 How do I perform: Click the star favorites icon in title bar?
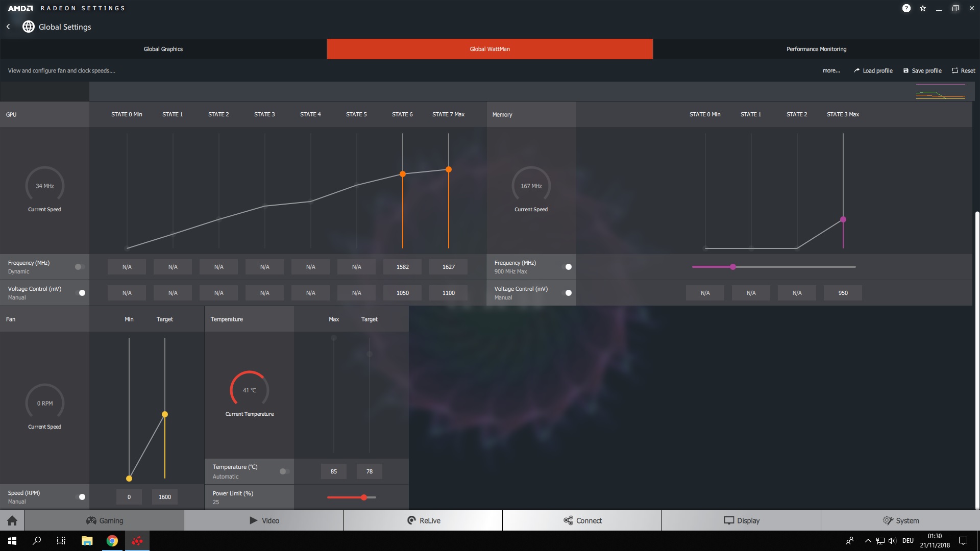pyautogui.click(x=923, y=8)
